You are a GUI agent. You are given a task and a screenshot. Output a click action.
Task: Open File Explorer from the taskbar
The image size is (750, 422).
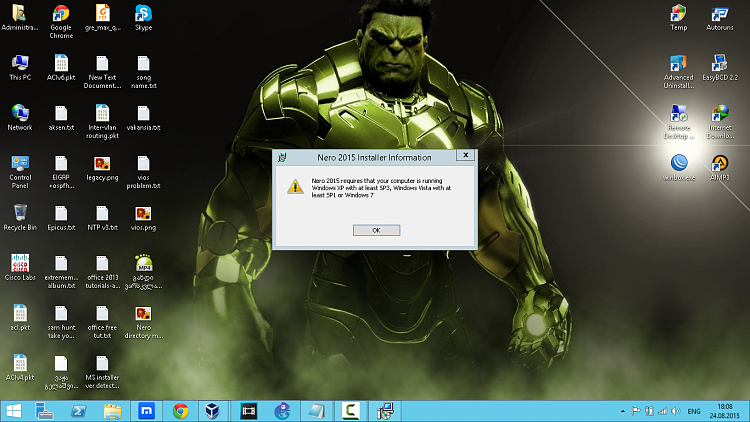click(x=112, y=411)
